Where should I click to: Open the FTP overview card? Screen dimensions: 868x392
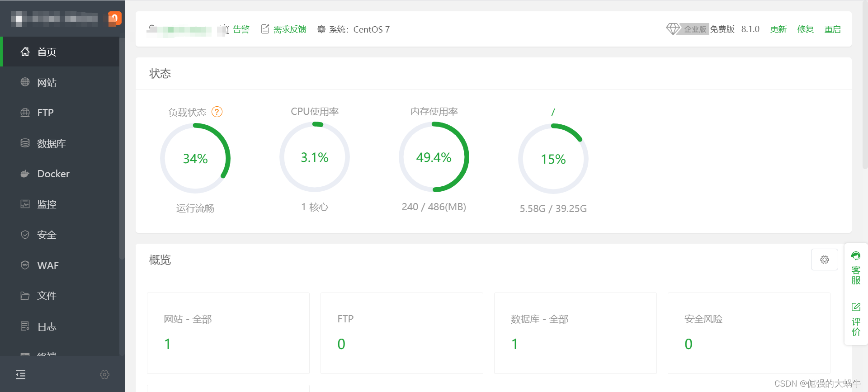(402, 333)
